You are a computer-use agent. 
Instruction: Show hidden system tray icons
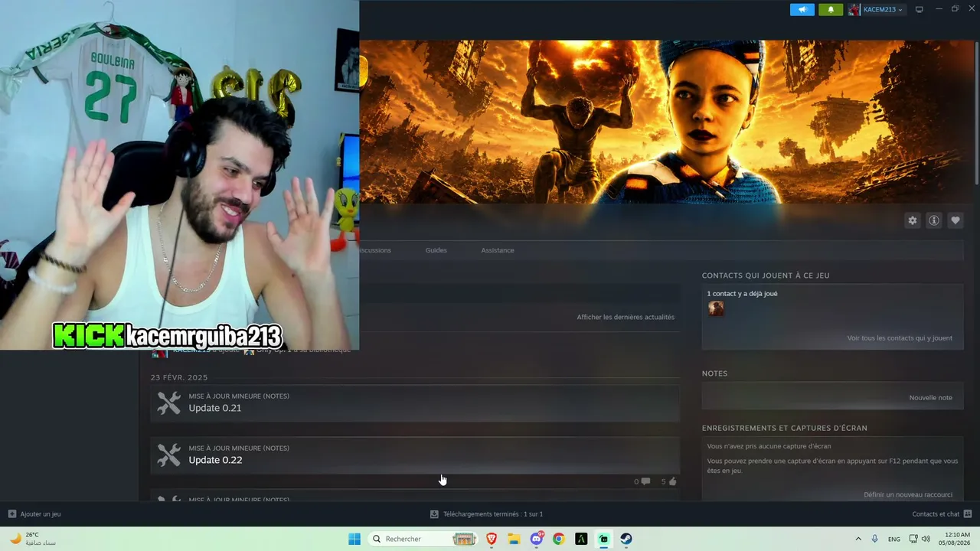(857, 539)
